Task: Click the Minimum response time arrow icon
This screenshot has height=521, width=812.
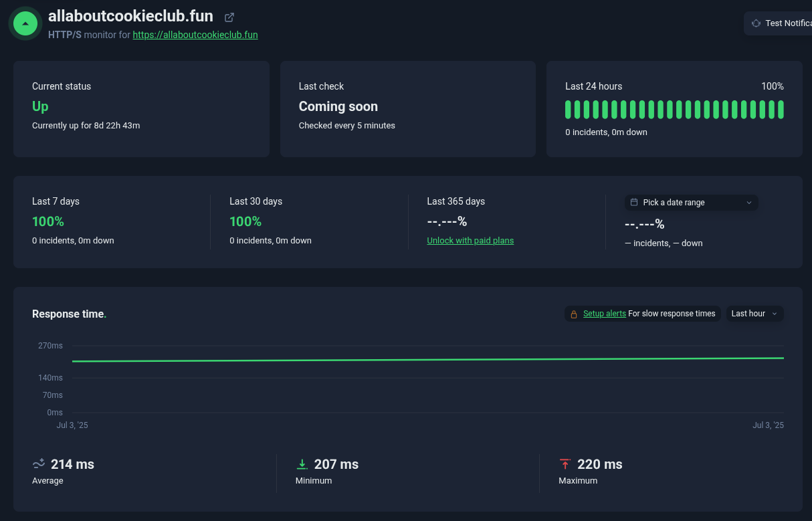Action: click(302, 464)
